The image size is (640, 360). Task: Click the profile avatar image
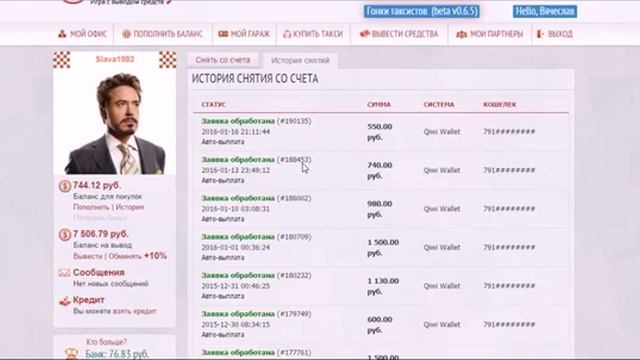pos(115,123)
